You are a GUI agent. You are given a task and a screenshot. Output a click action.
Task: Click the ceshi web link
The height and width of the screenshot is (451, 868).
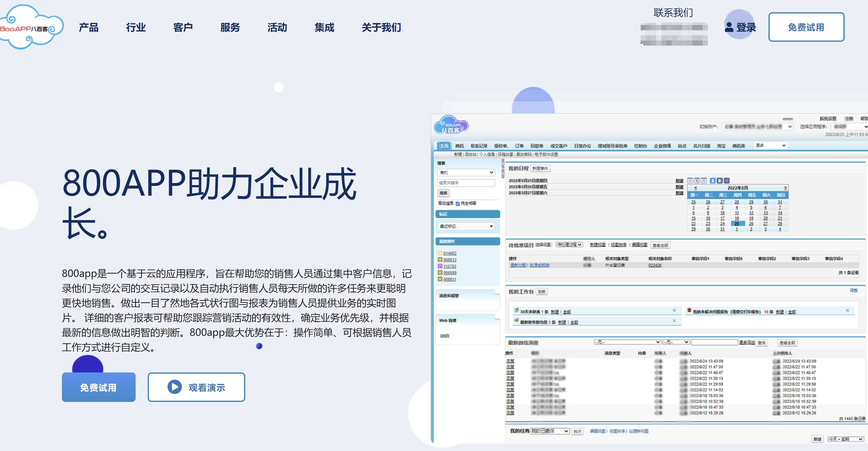pos(445,335)
